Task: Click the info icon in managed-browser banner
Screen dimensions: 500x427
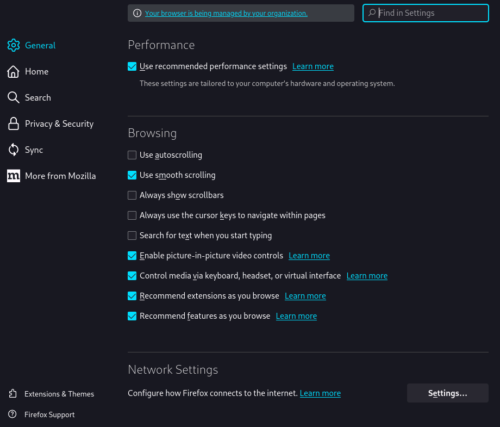Action: (137, 13)
